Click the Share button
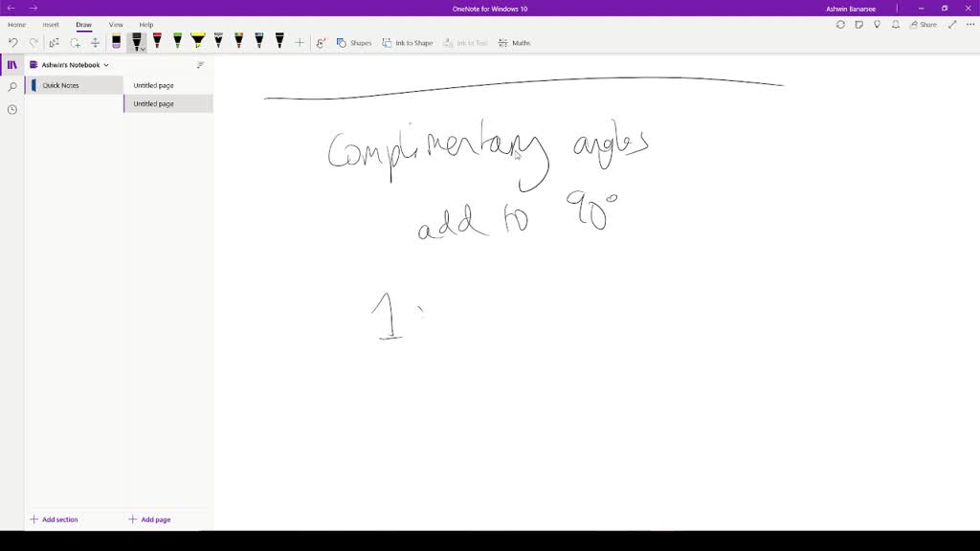The width and height of the screenshot is (980, 551). (923, 24)
